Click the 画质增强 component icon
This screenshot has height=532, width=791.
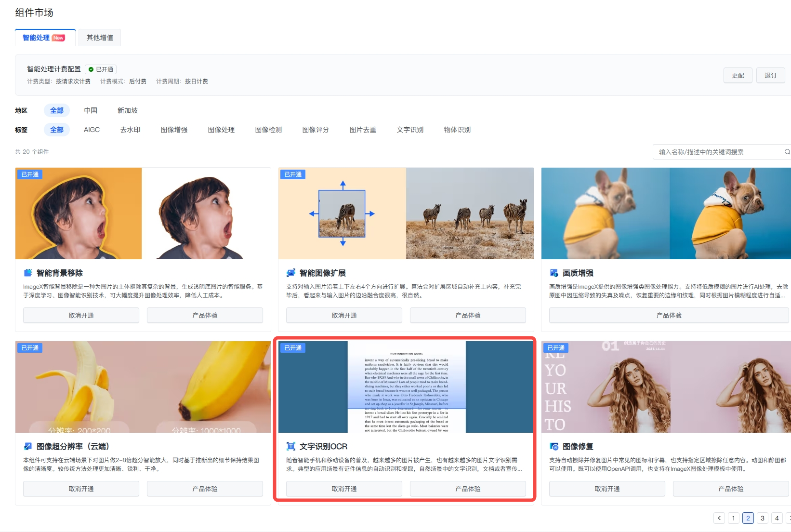coord(554,273)
